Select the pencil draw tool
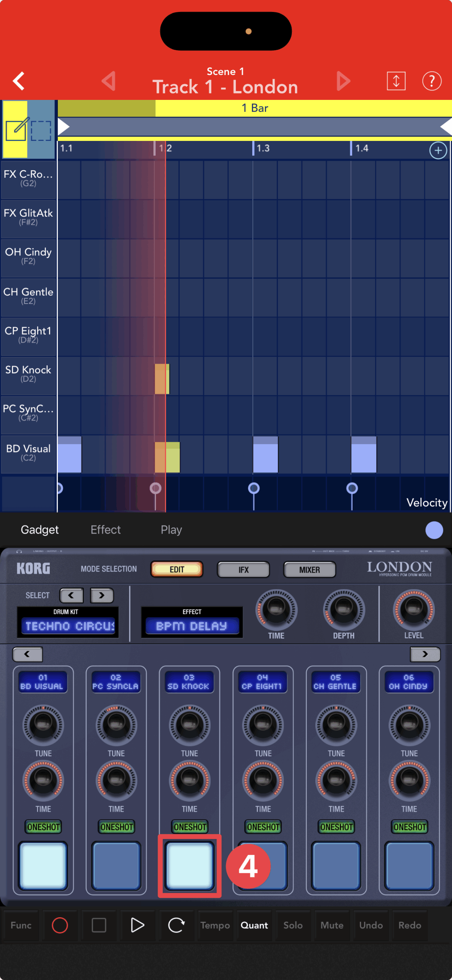Screen dimensions: 452x980 16,129
